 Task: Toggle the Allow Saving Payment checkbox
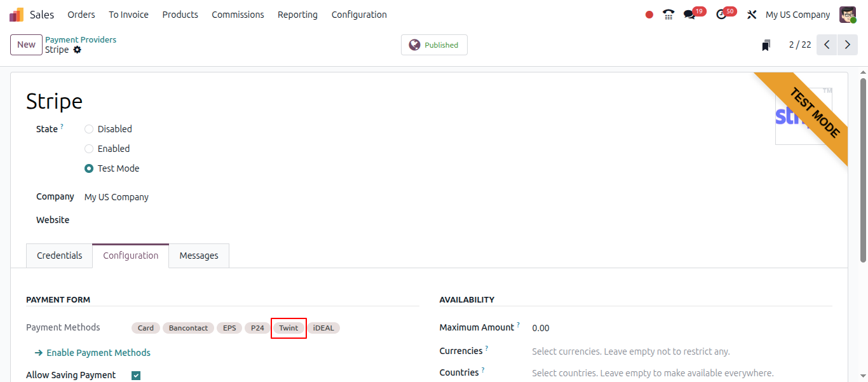pyautogui.click(x=136, y=376)
